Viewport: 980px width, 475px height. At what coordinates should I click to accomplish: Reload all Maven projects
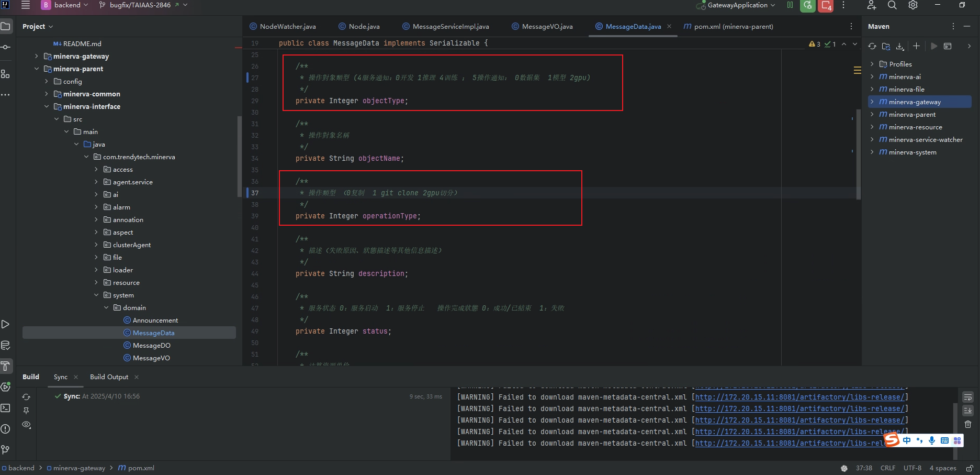pos(872,46)
